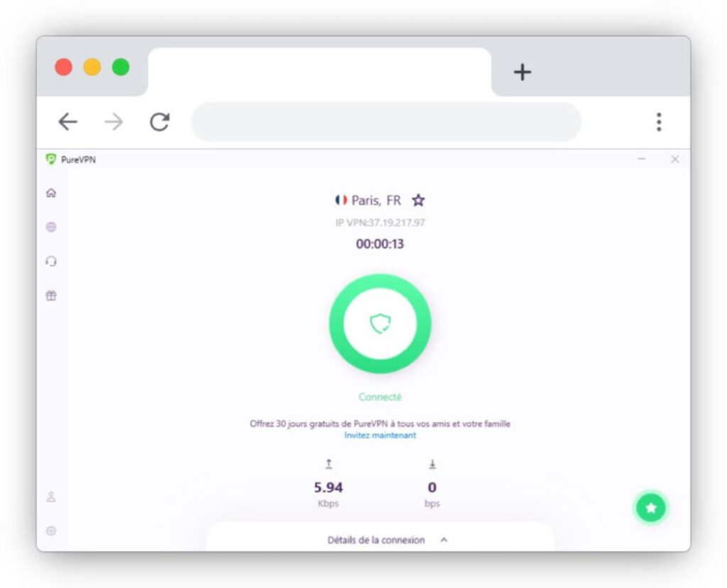Open the browser three-dot menu
Screen dimensions: 727x588
[x=659, y=122]
